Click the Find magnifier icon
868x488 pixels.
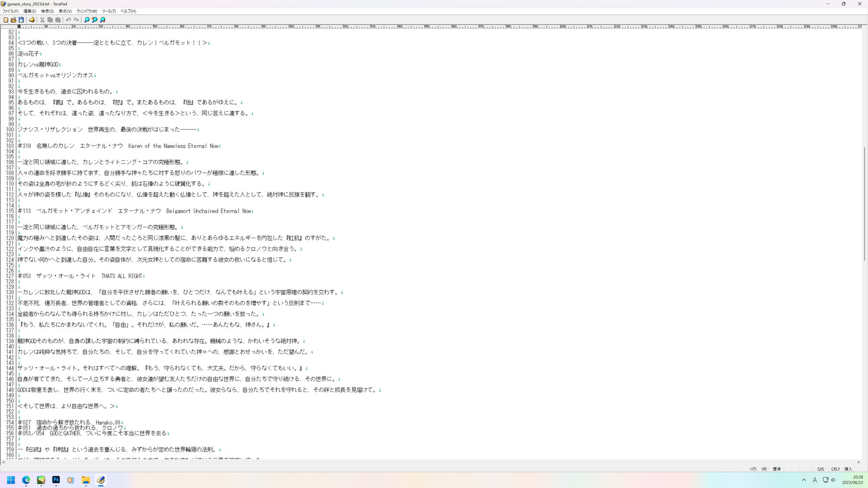point(87,20)
